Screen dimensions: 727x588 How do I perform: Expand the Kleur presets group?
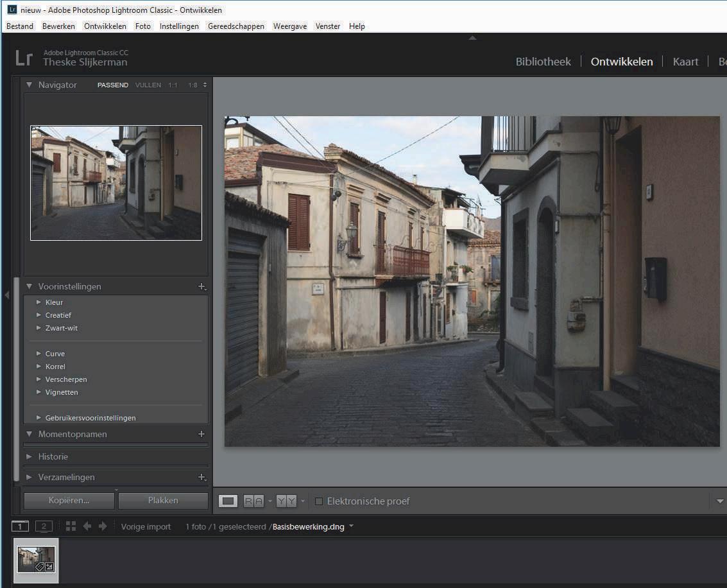coord(39,302)
